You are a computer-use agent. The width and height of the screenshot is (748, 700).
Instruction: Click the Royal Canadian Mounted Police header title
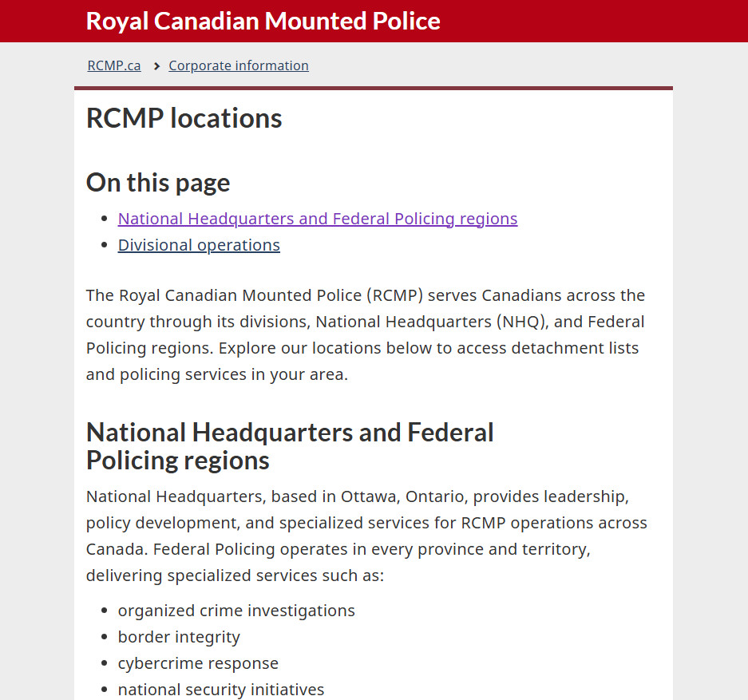(x=263, y=21)
